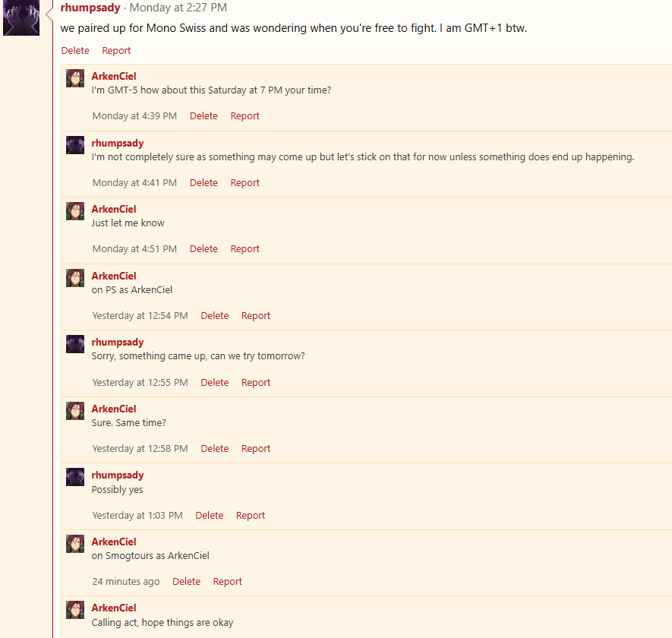Open the rhumpsady username at top of post
Screen dimensions: 672x638
pyautogui.click(x=90, y=8)
